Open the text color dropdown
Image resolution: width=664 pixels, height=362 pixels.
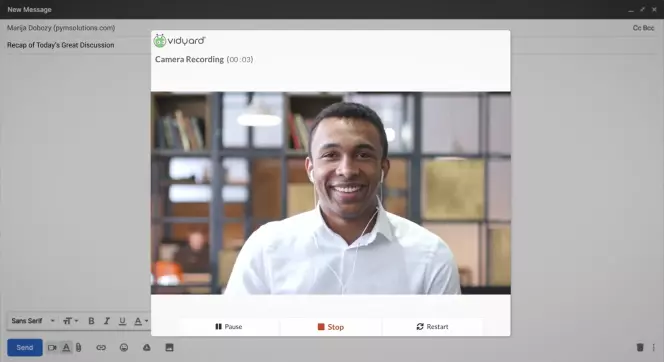coord(141,321)
